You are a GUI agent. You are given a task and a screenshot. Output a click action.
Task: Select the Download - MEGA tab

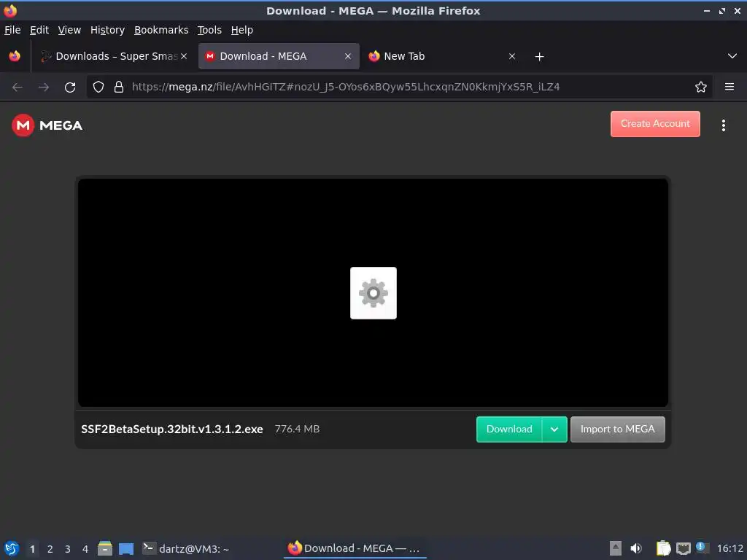(x=279, y=56)
